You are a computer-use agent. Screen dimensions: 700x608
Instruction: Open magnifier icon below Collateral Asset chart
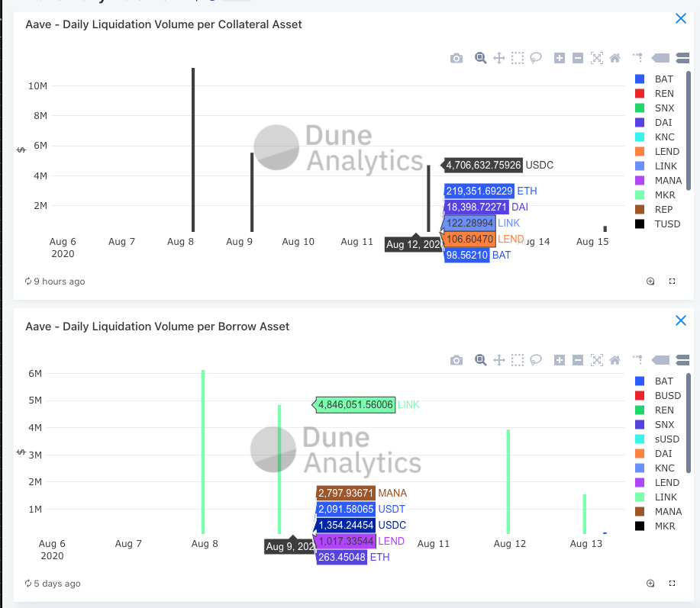point(650,281)
